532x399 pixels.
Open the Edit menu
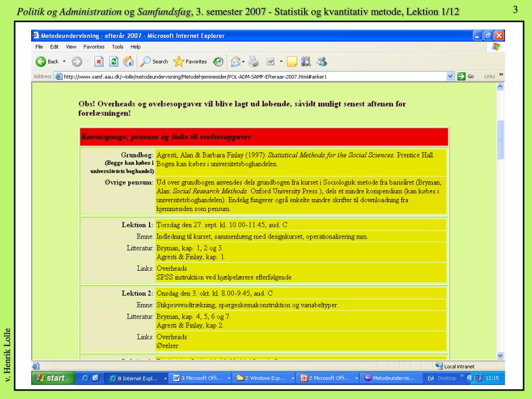coord(54,47)
